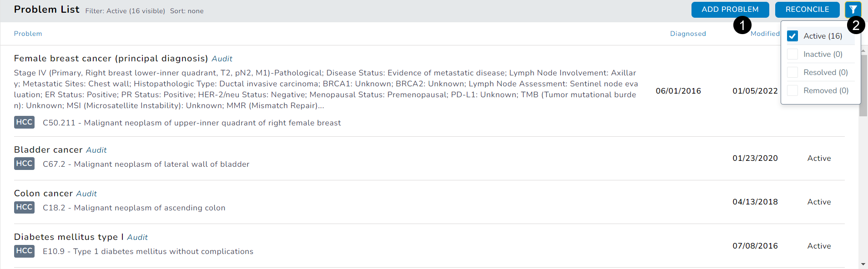The height and width of the screenshot is (269, 868).
Task: Enable the Inactive (0) filter checkbox
Action: pos(792,54)
